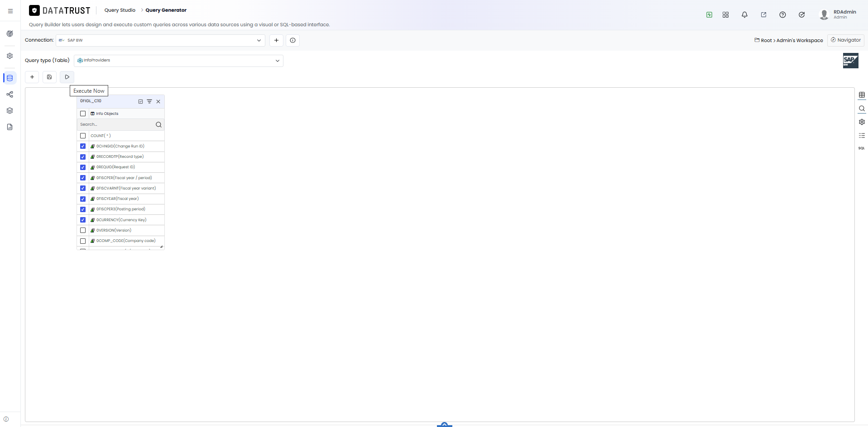Click the 0FIGL_C10 card title
This screenshot has height=427, width=868.
coord(91,101)
